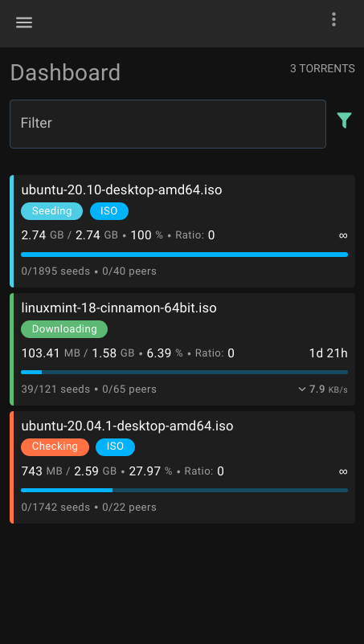Viewport: 364px width, 644px height.
Task: Open ubuntu-20.04.1-desktop-amd64.iso torrent
Action: pyautogui.click(x=182, y=467)
